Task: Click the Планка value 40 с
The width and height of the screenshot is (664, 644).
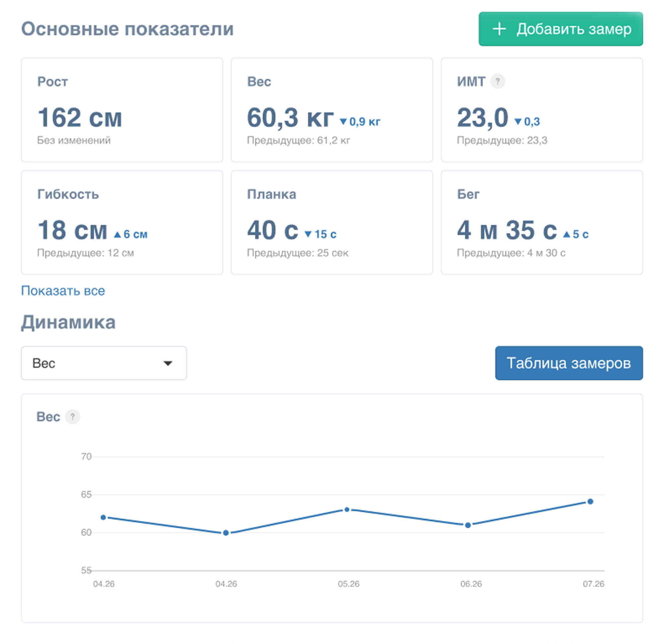Action: point(272,230)
